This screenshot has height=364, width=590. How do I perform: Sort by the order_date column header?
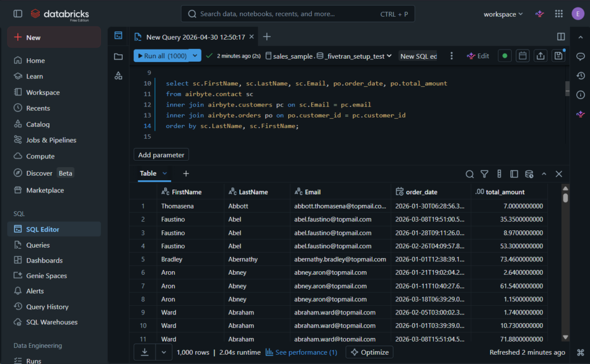click(430, 192)
